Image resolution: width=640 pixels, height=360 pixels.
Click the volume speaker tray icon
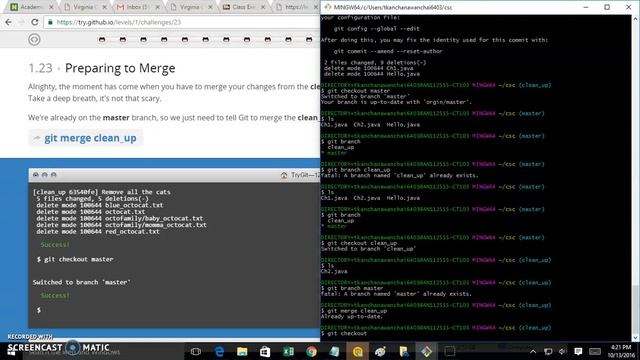click(563, 351)
